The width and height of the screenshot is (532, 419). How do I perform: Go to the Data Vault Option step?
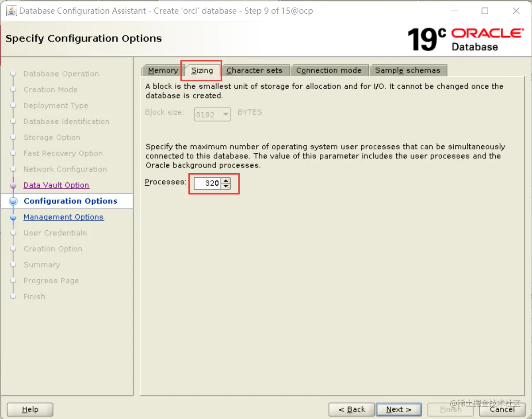click(56, 185)
